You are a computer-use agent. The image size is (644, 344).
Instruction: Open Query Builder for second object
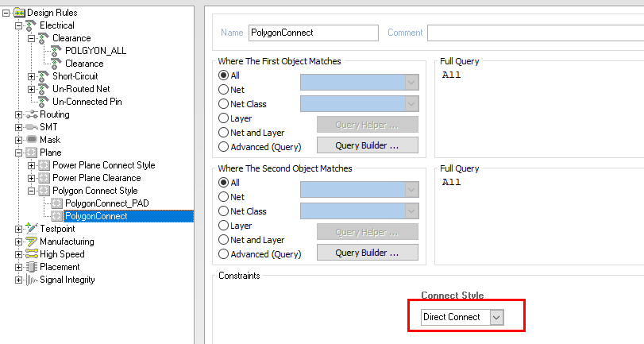(367, 253)
